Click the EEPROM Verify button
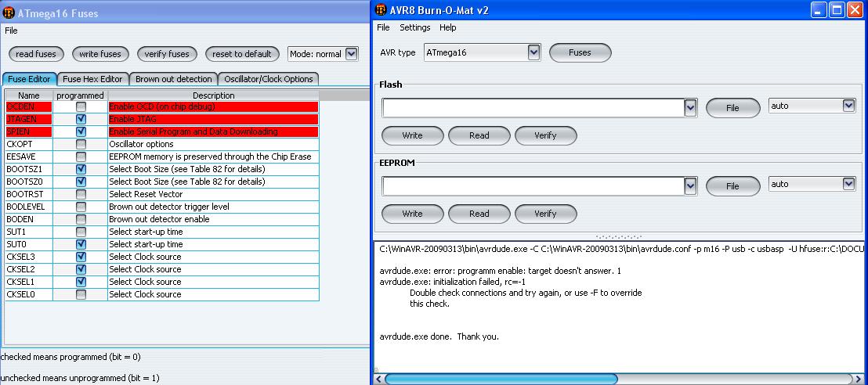This screenshot has height=385, width=868. (x=545, y=214)
